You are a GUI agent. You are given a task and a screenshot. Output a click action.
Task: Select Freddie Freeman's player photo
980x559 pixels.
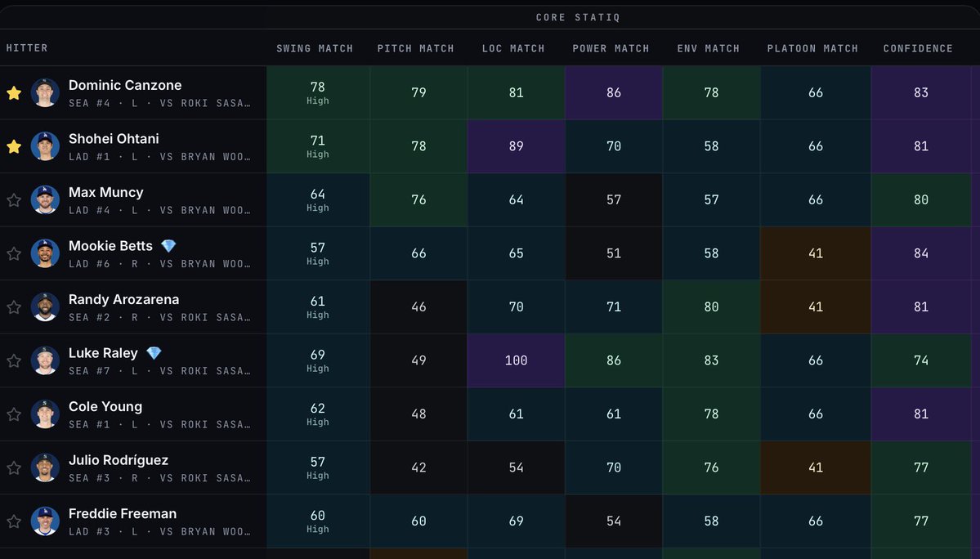45,521
